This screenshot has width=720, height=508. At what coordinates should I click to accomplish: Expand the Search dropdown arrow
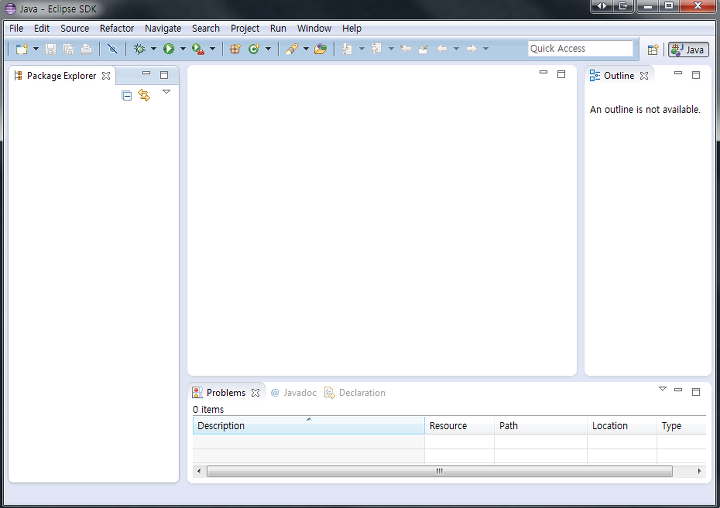tap(306, 49)
